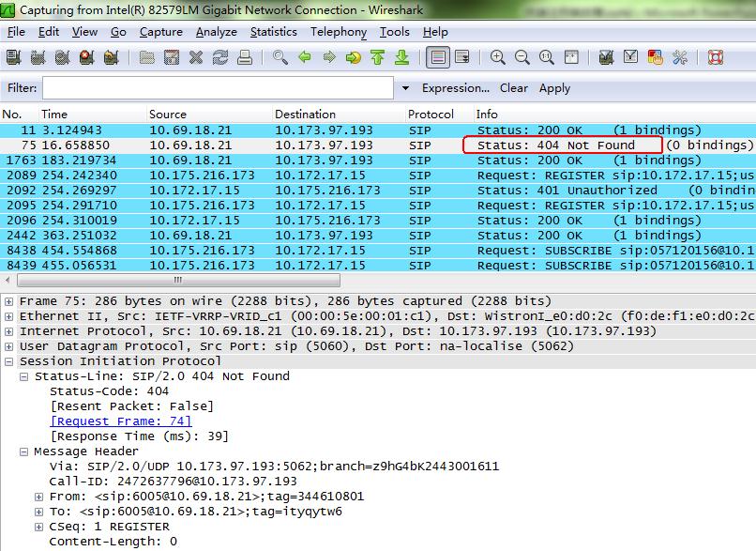The height and width of the screenshot is (551, 756).
Task: Expand the Ethernet II details
Action: point(8,316)
